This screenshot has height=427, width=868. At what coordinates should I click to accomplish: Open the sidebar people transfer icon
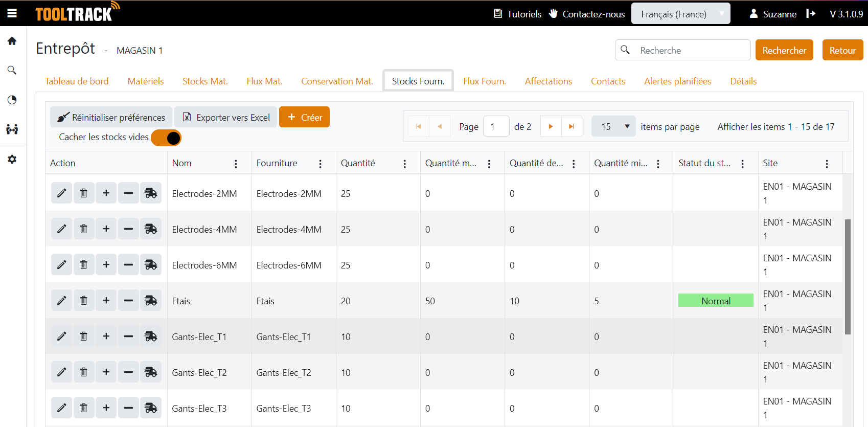pos(12,129)
